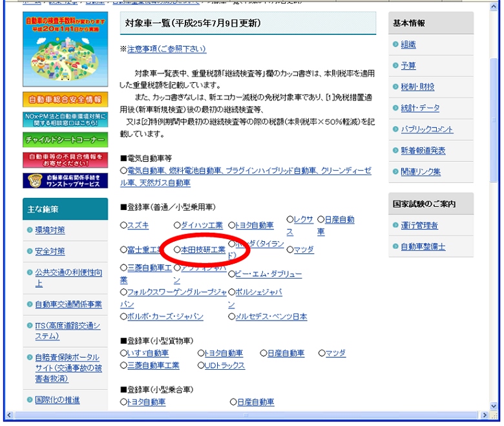The height and width of the screenshot is (426, 504).
Task: Go to 環境対策 in the 主な施策 menu
Action: click(x=50, y=230)
